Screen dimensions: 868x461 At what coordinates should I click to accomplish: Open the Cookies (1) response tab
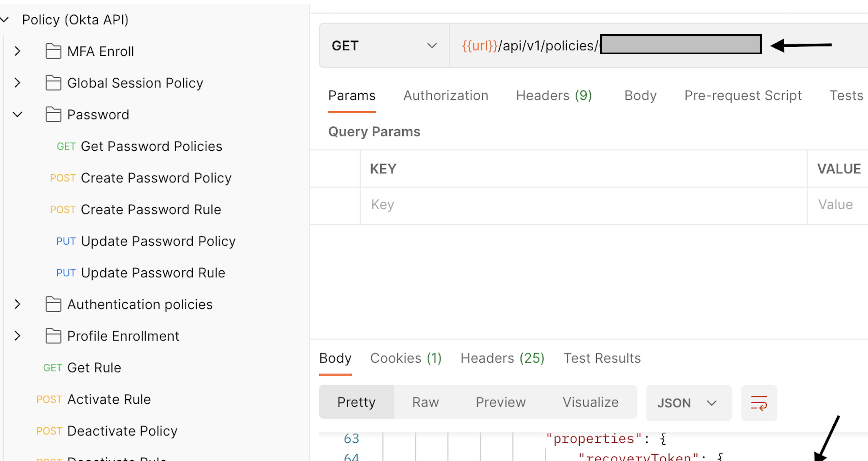pyautogui.click(x=406, y=358)
